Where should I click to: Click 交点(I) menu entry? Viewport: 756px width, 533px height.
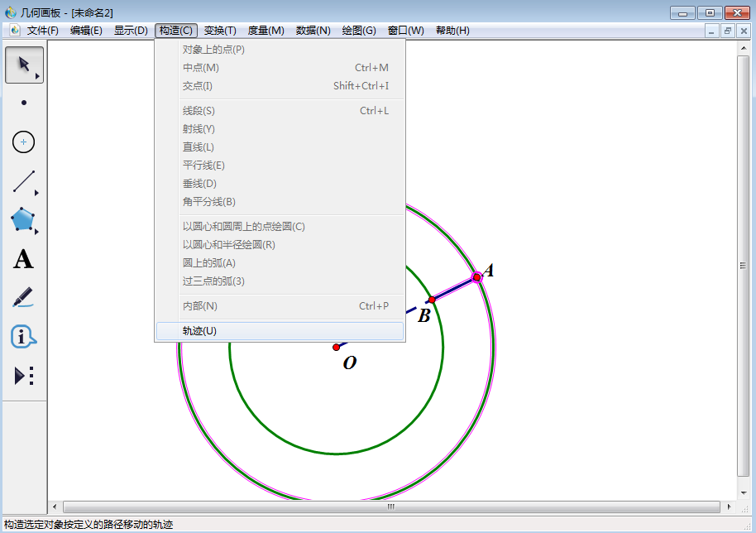click(280, 86)
